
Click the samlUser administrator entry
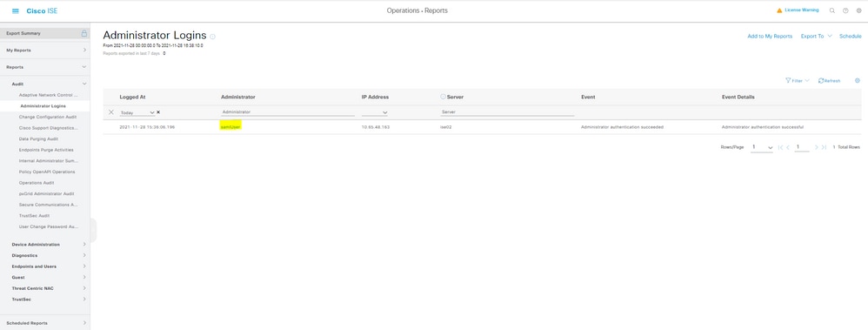(230, 127)
